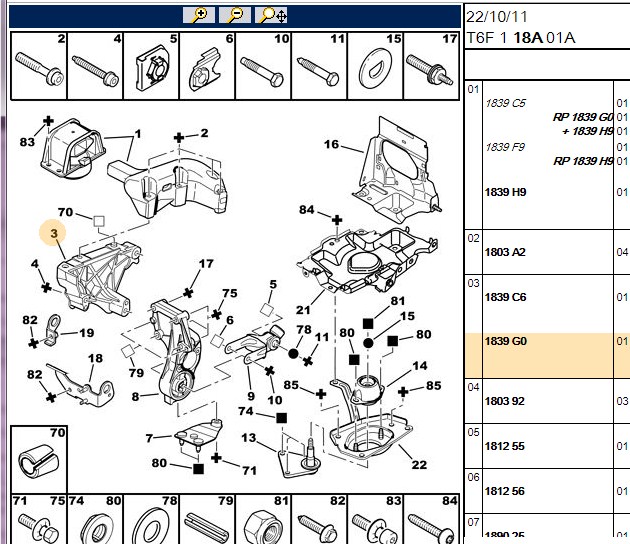Click row index 06 in parts list
The height and width of the screenshot is (544, 630).
[x=473, y=477]
